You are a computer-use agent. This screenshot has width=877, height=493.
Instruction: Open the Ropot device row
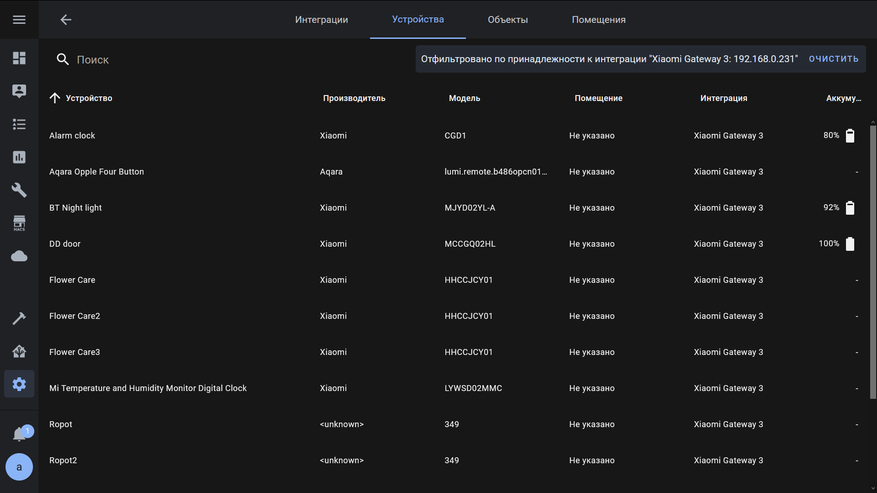[452, 424]
